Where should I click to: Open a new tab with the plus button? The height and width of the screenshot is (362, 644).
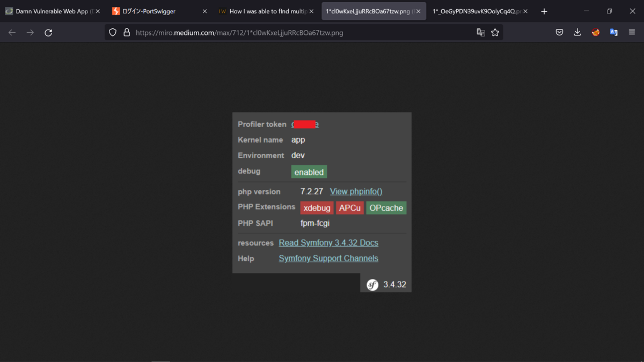click(544, 11)
